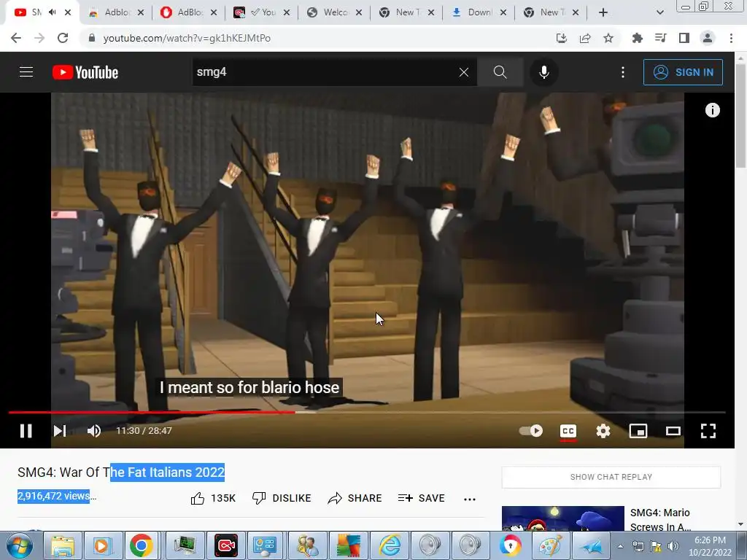The height and width of the screenshot is (560, 747).
Task: Click the video title SMG4: War Of The Fat Italians 2022
Action: [x=121, y=472]
